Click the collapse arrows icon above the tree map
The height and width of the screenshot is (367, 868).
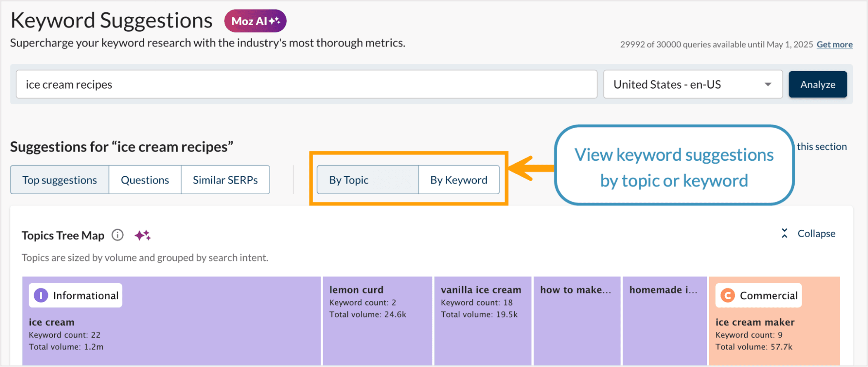[784, 233]
